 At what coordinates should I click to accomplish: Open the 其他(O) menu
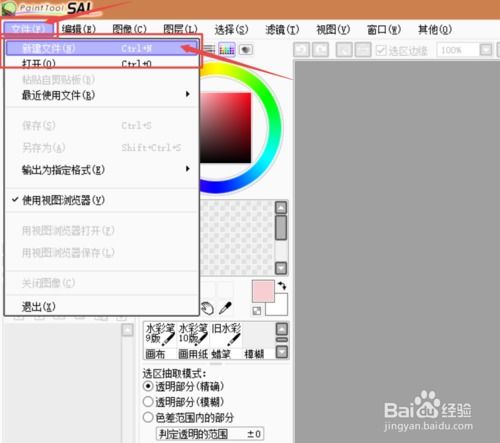click(435, 29)
